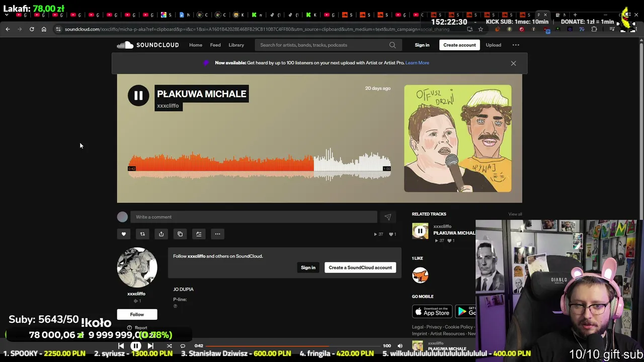Click the browser home icon
Screen dimensions: 644x362
click(44, 29)
